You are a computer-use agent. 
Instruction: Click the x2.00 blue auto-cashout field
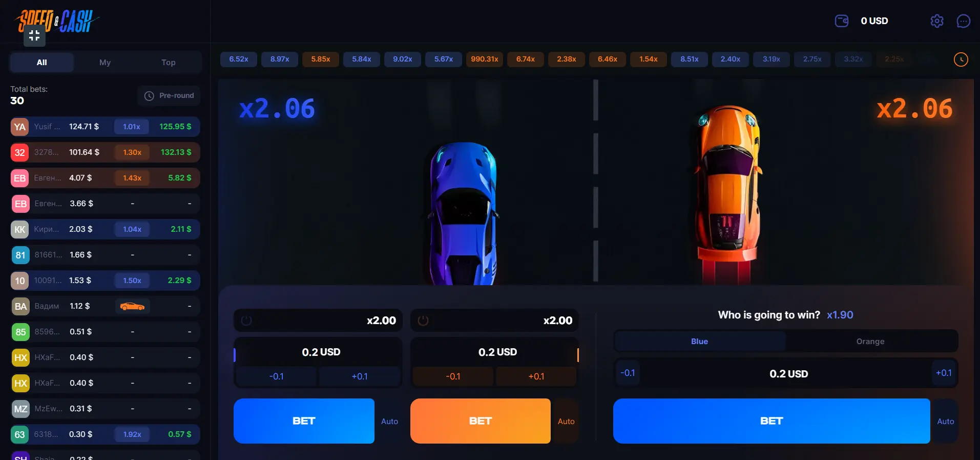[318, 321]
